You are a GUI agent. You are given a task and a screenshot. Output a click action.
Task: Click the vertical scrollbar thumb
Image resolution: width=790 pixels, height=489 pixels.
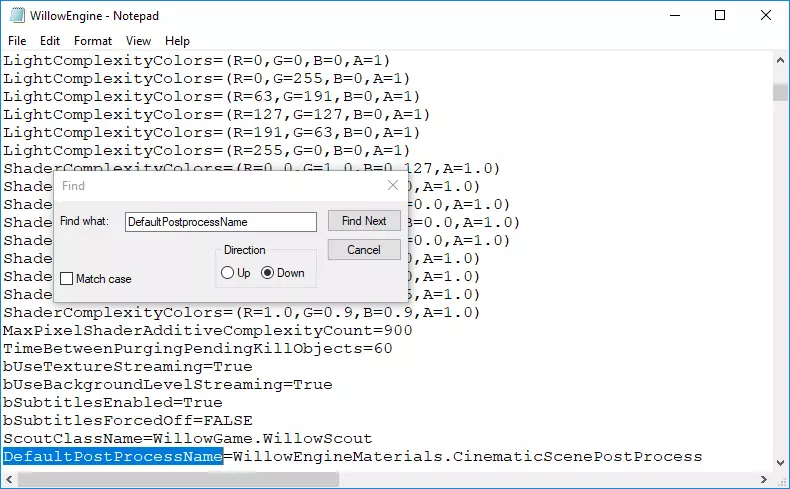point(780,93)
